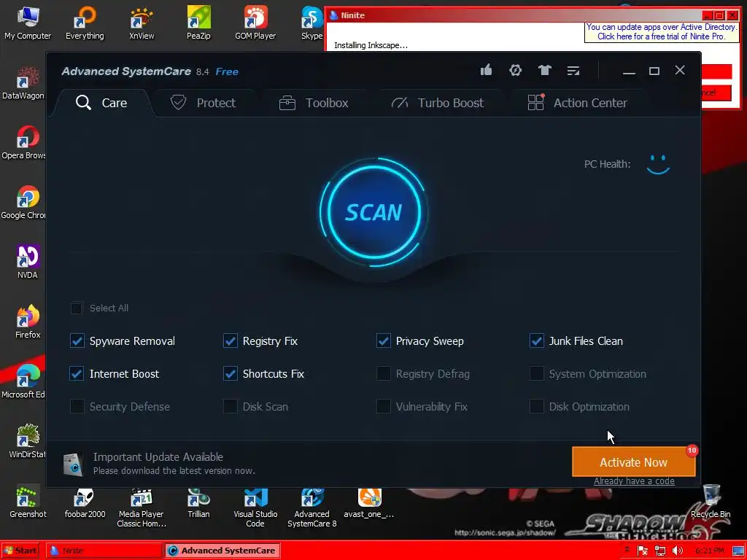Click the Important Update Available message

158,457
